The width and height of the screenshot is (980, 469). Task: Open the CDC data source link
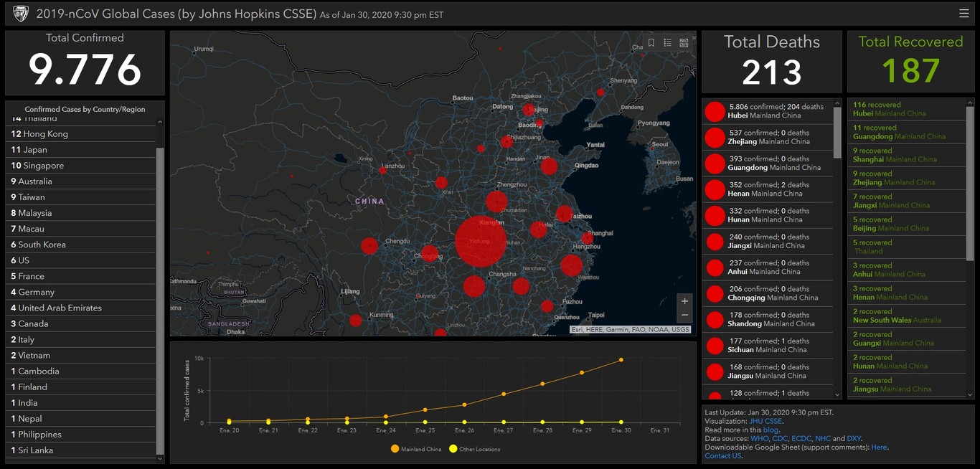click(x=780, y=439)
